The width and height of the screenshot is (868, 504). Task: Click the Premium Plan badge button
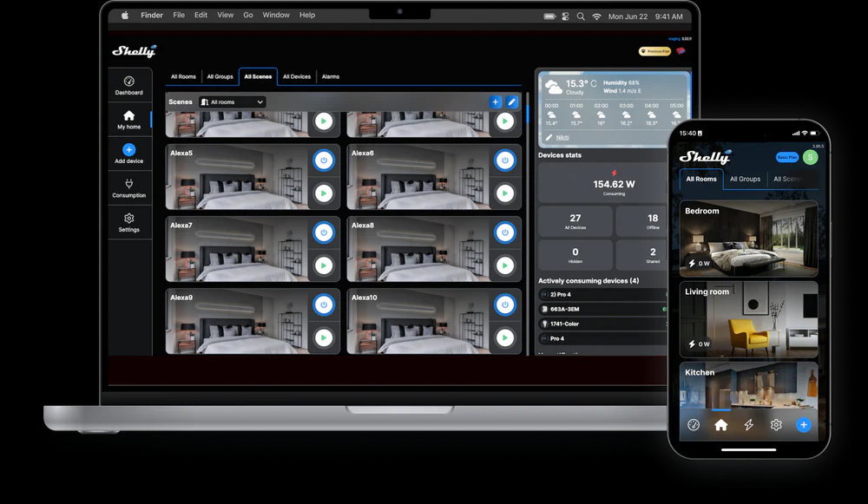(654, 51)
